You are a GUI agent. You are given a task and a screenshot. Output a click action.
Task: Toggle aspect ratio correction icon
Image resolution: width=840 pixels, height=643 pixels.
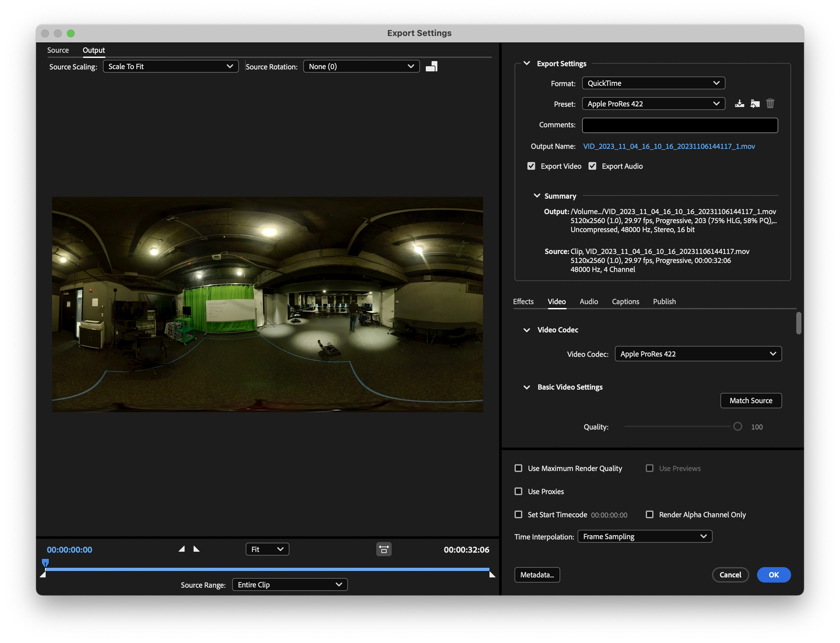(x=384, y=549)
